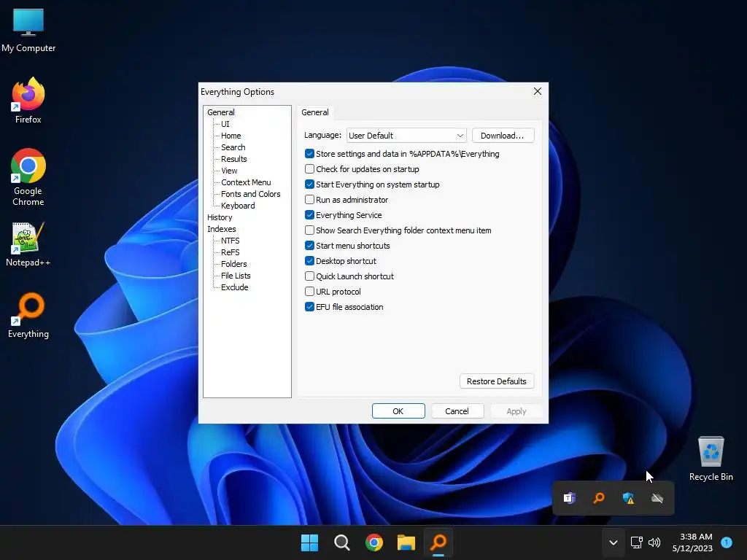Open My Computer desktop icon

[28, 30]
